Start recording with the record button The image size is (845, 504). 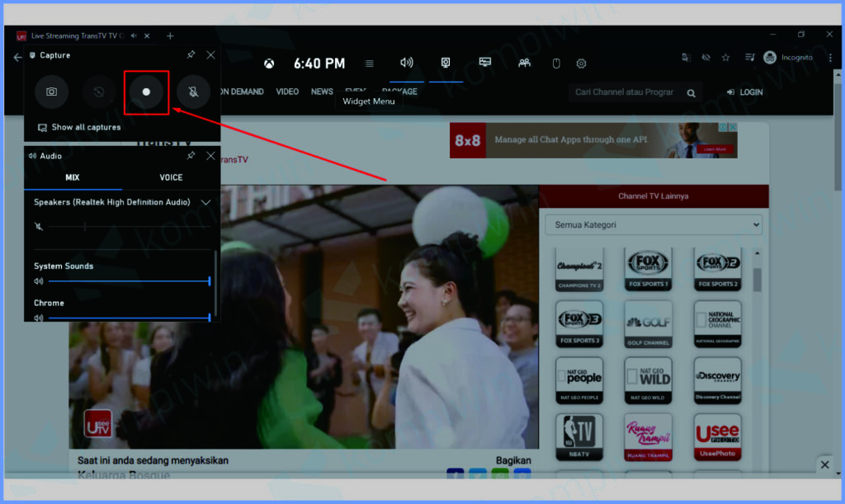point(147,92)
